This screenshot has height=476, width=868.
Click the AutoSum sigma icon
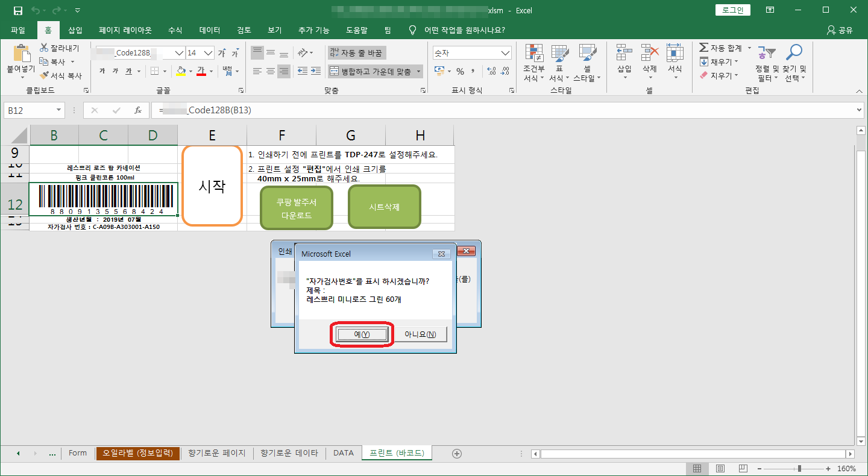[703, 48]
